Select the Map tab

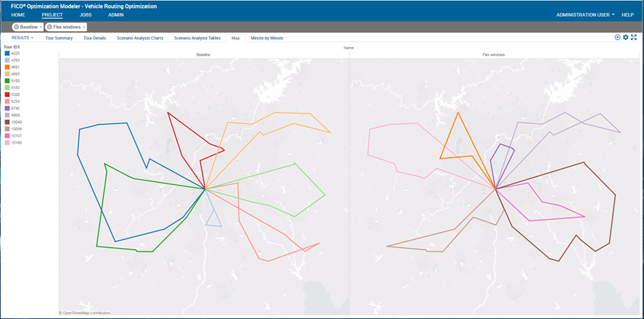(x=236, y=38)
